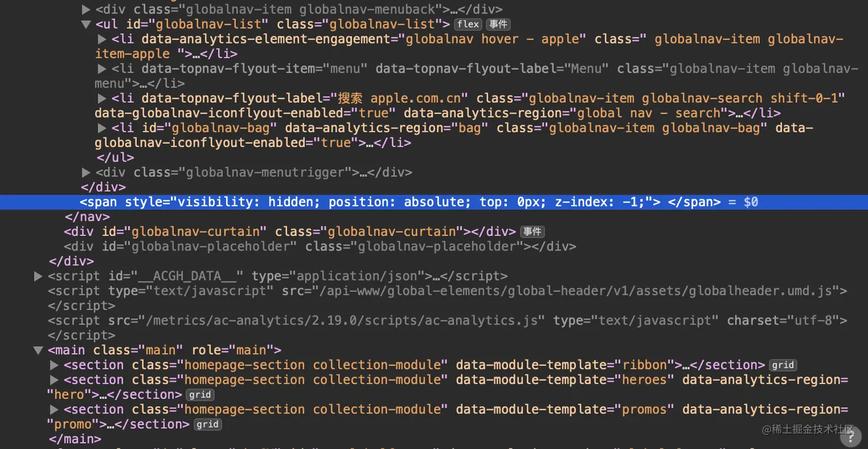The width and height of the screenshot is (868, 449).
Task: Select the highlighted span visibility hidden line
Action: coord(434,202)
